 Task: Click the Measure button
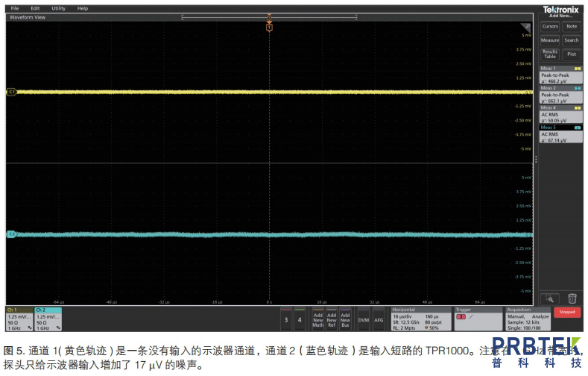550,40
